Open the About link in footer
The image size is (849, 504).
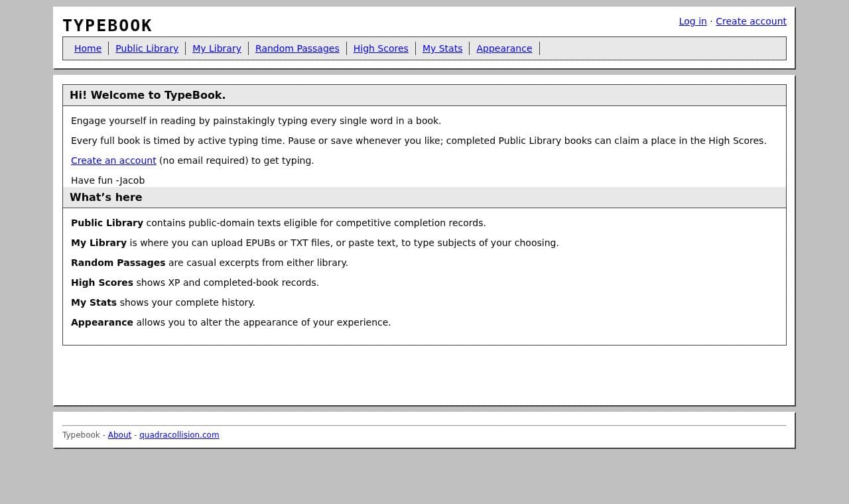[x=119, y=435]
